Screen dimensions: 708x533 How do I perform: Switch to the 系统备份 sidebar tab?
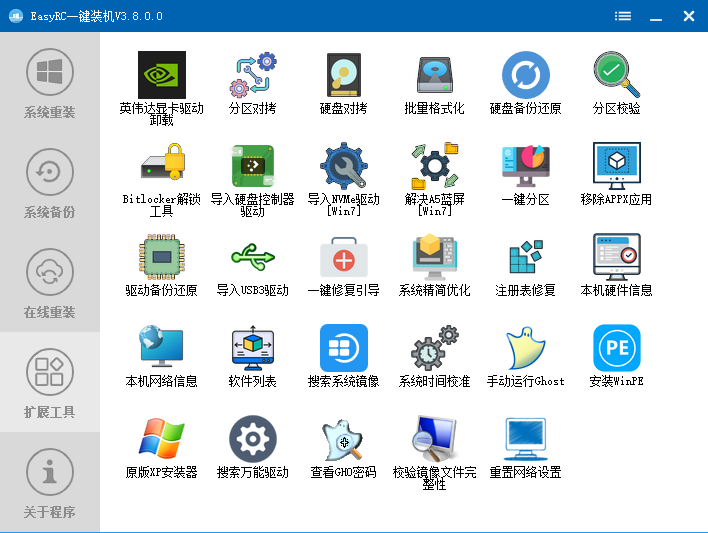pyautogui.click(x=50, y=182)
